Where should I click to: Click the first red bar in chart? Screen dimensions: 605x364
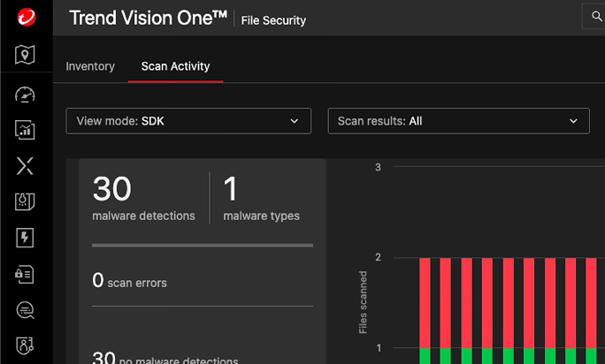425,300
